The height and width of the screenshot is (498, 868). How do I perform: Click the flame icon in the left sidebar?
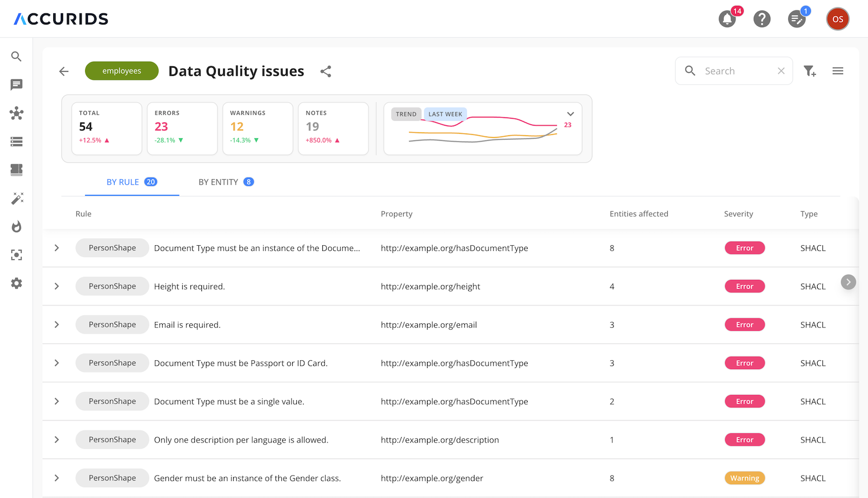pyautogui.click(x=16, y=227)
